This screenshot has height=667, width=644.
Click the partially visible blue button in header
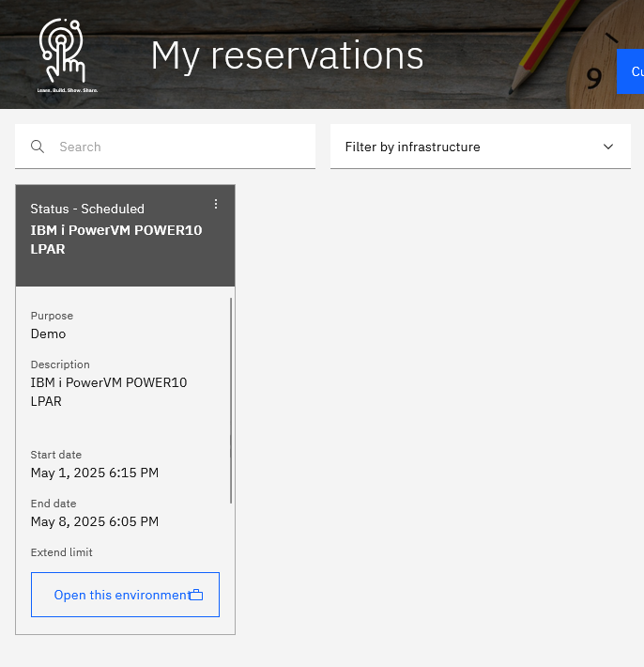coord(631,71)
